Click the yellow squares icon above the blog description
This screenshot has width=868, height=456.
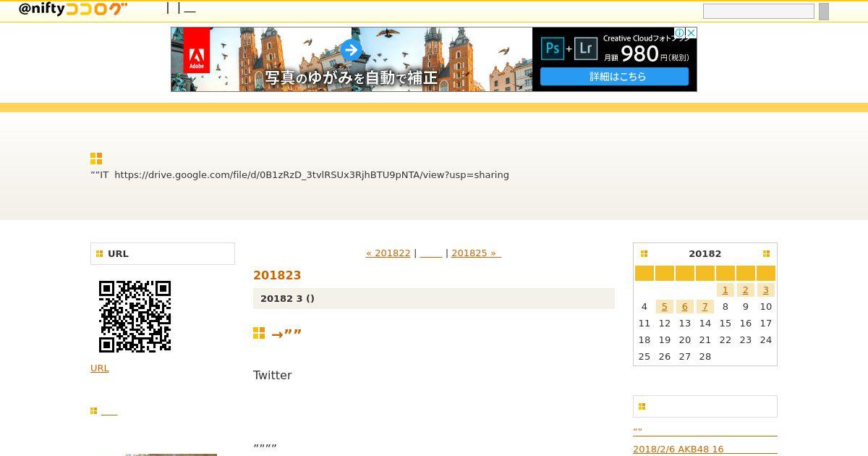click(96, 159)
